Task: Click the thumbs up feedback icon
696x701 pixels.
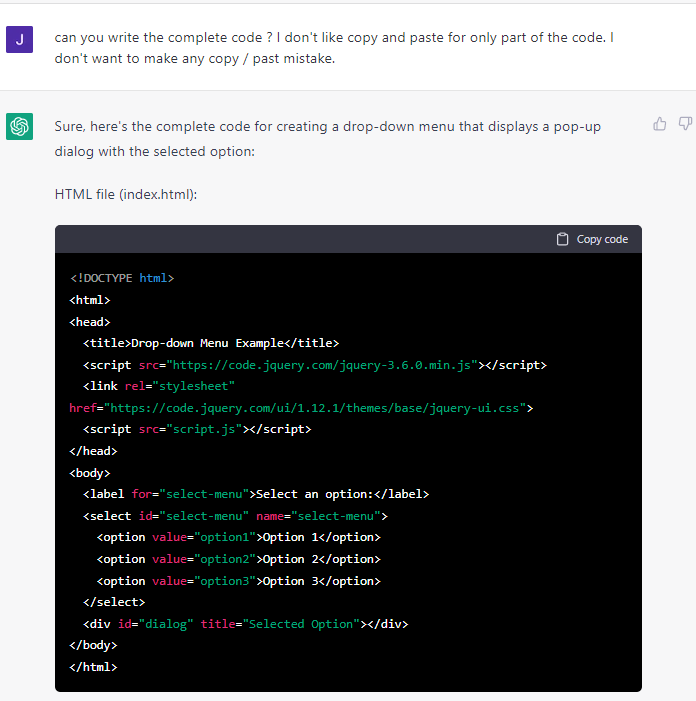Action: coord(659,124)
